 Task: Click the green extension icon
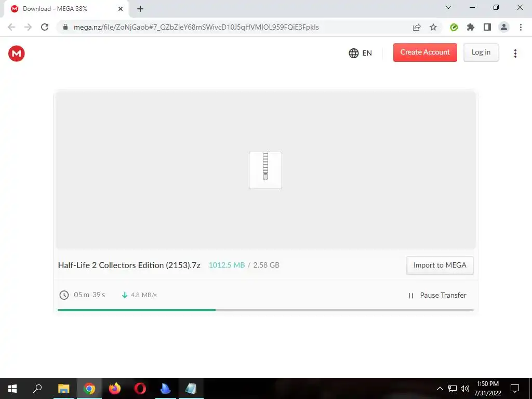coord(454,27)
